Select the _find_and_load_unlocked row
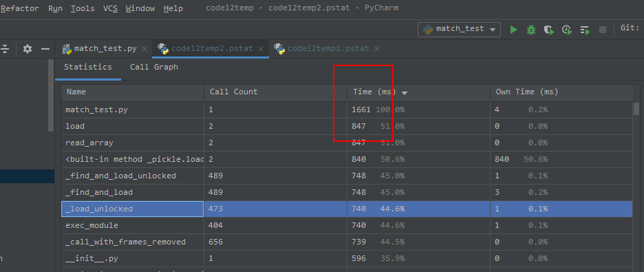 (347, 176)
